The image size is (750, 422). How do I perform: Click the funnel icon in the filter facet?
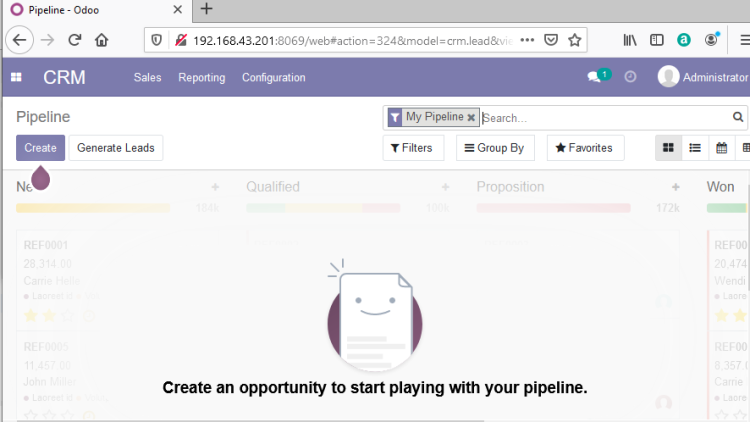tap(395, 117)
